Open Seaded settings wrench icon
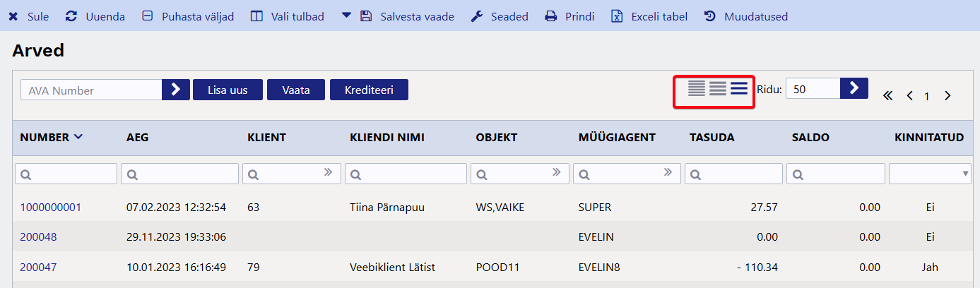 pos(477,16)
